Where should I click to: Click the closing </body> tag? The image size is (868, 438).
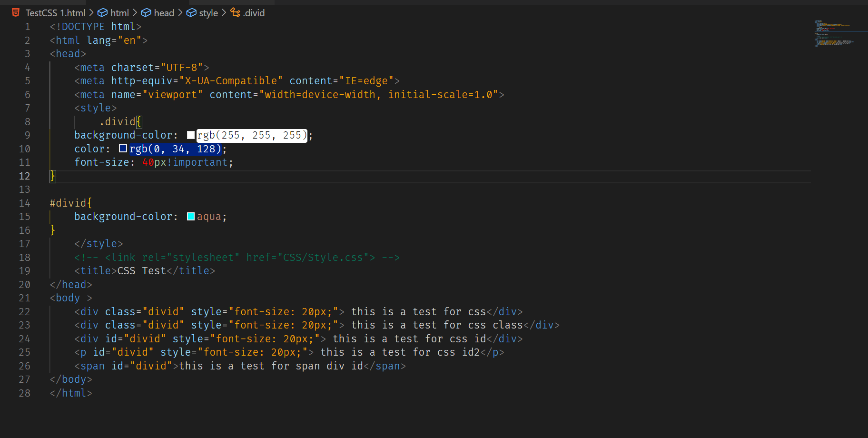click(71, 379)
